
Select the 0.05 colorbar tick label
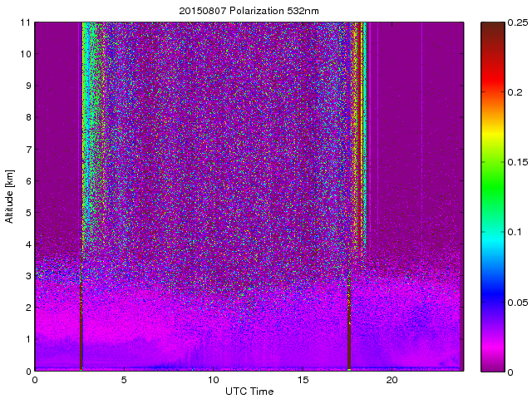pyautogui.click(x=517, y=301)
